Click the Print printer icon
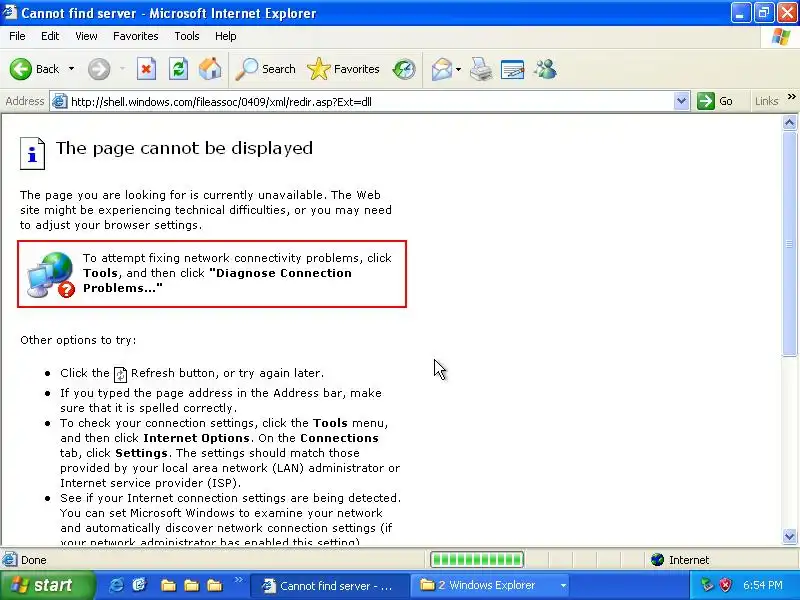This screenshot has height=600, width=800. (481, 69)
